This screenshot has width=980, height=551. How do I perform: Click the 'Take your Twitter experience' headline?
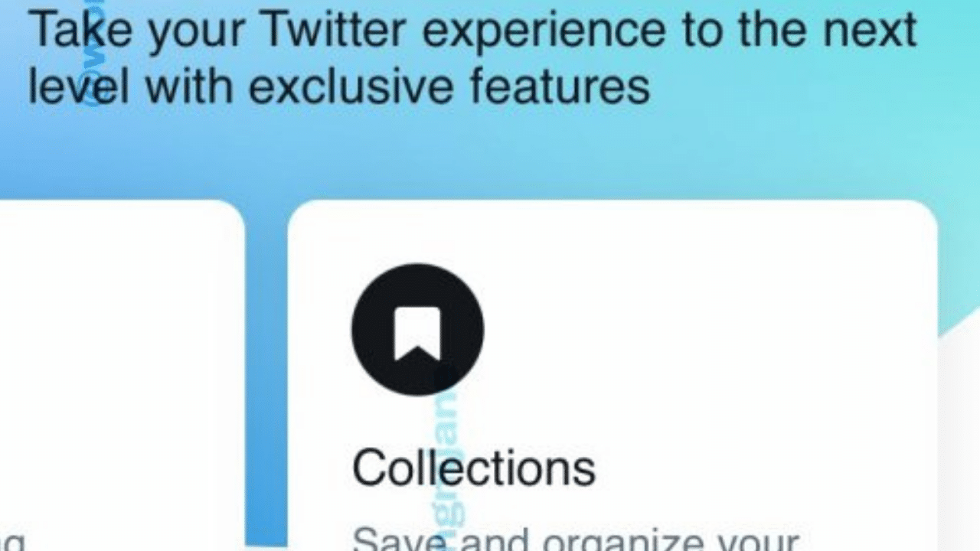[472, 57]
